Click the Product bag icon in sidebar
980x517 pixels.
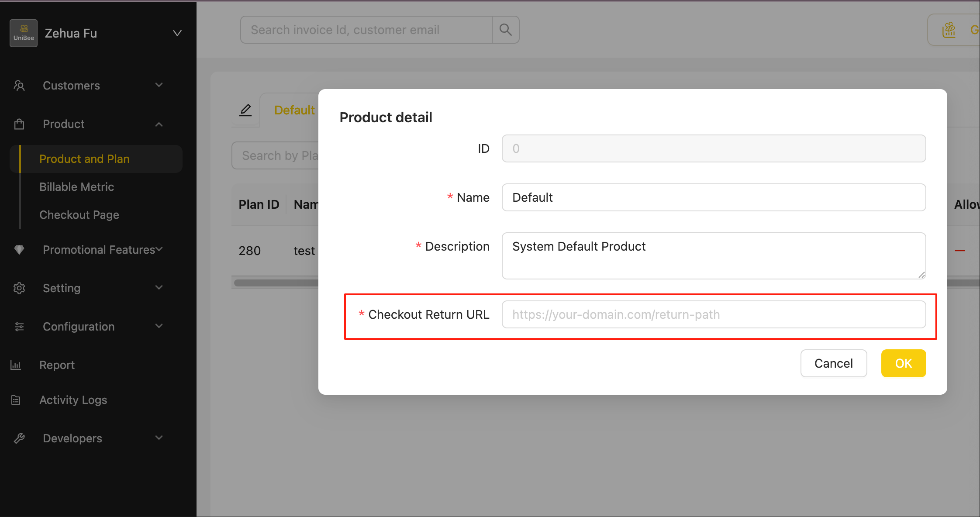[19, 124]
